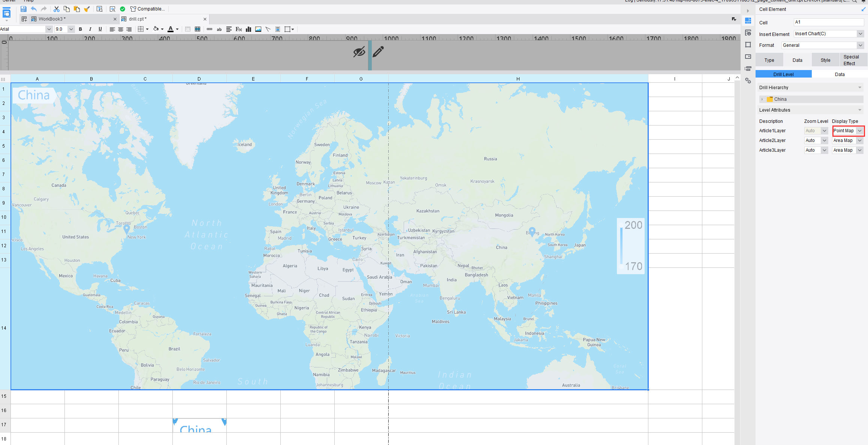Screen dimensions: 868x445
Task: Insert chart bar icon
Action: point(248,29)
